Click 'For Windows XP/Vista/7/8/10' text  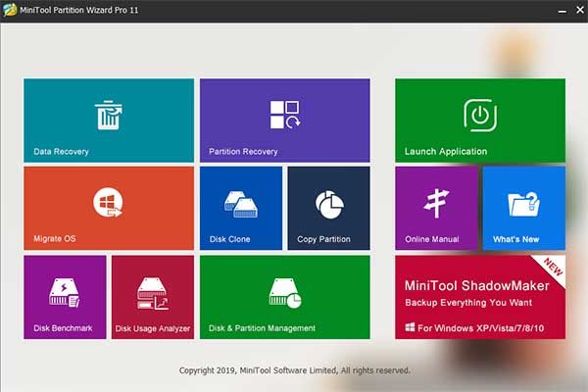coord(481,328)
